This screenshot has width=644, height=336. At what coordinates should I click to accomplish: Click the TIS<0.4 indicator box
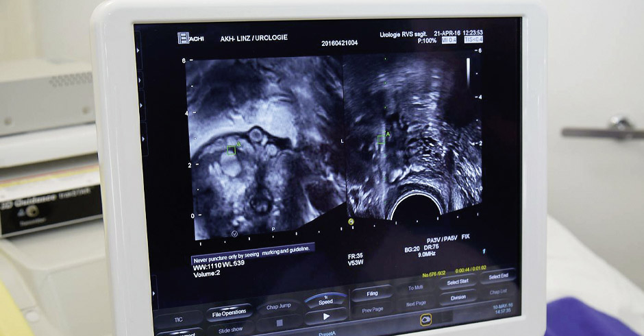pyautogui.click(x=473, y=40)
